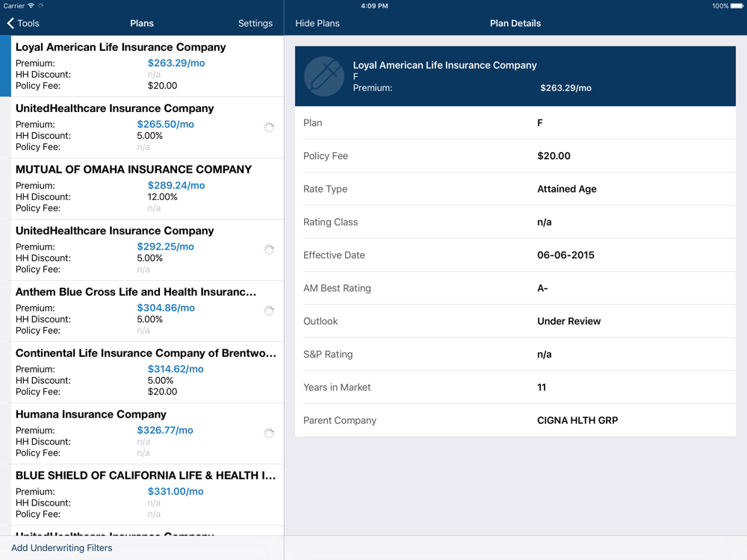Tap loading spinner beside $265.50/mo plan
This screenshot has height=560, width=747.
coord(269,127)
